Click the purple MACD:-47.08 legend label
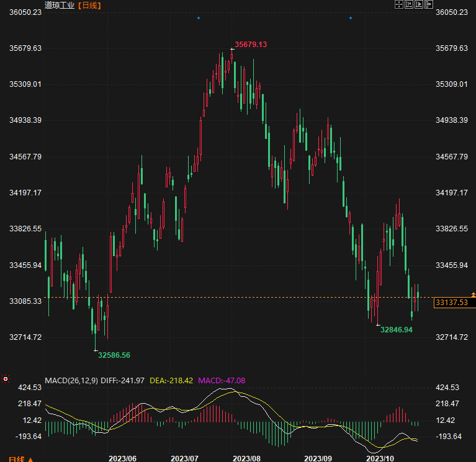 point(222,380)
